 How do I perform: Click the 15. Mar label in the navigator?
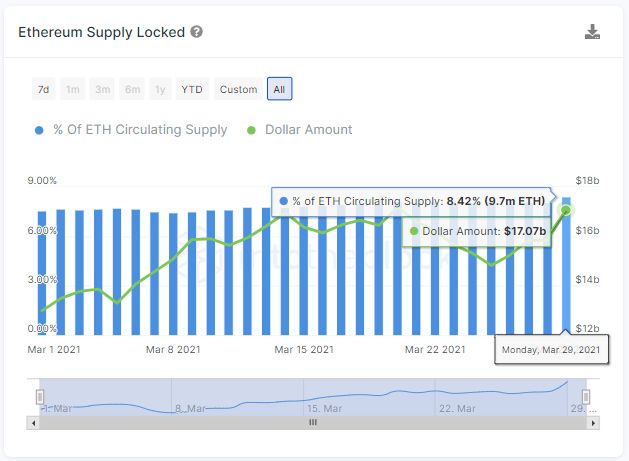325,408
